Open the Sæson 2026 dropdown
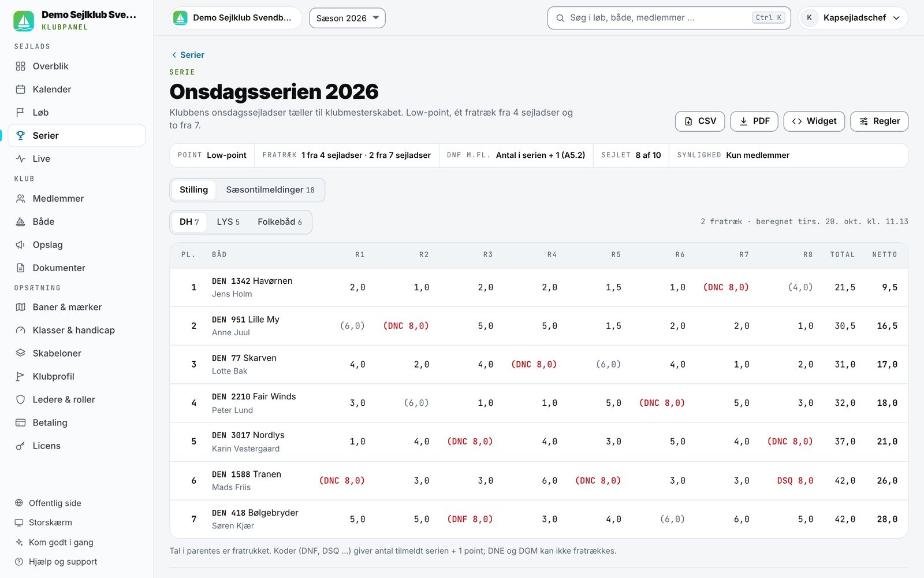 (347, 18)
